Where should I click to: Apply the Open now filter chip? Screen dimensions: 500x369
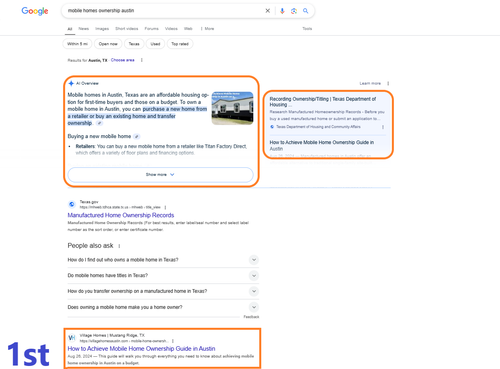click(108, 44)
